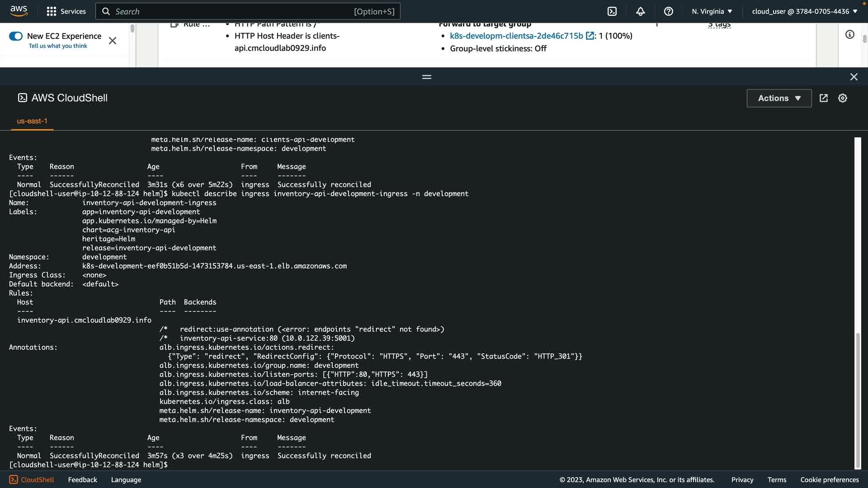
Task: Click the AWS logo home icon
Action: pyautogui.click(x=19, y=11)
